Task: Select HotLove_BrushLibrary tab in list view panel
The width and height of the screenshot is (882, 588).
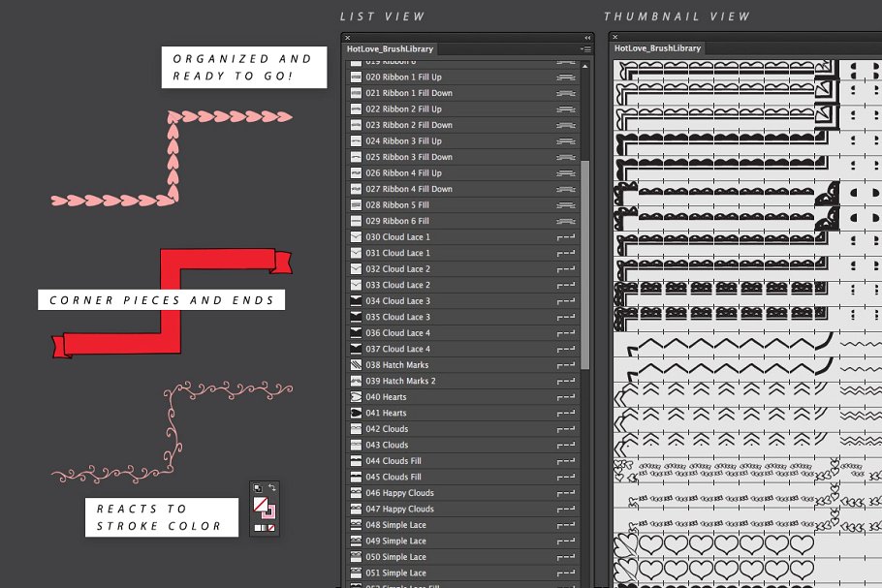Action: tap(391, 48)
